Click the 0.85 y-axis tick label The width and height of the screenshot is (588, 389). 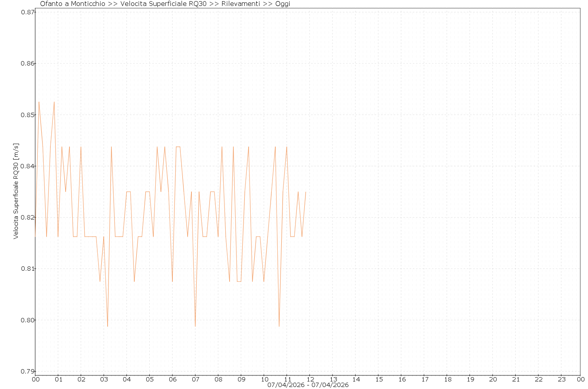pyautogui.click(x=28, y=115)
